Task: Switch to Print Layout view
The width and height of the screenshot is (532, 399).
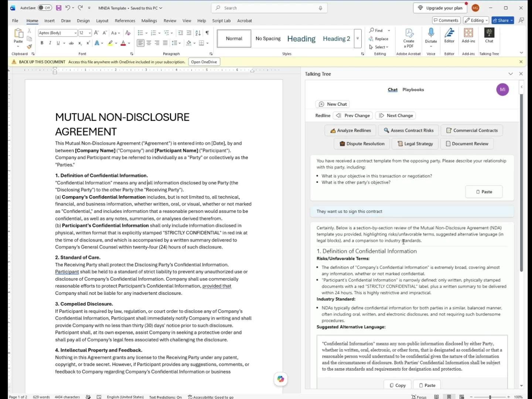Action: [449, 397]
